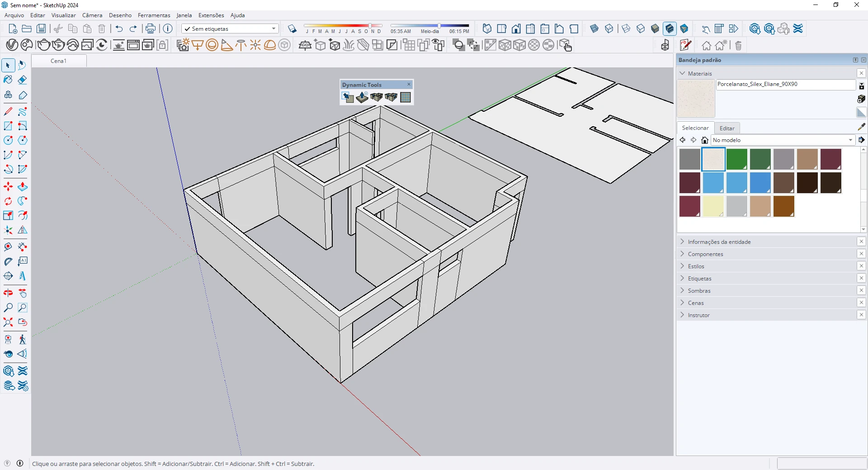
Task: Pick the Paint Bucket tool
Action: [8, 80]
